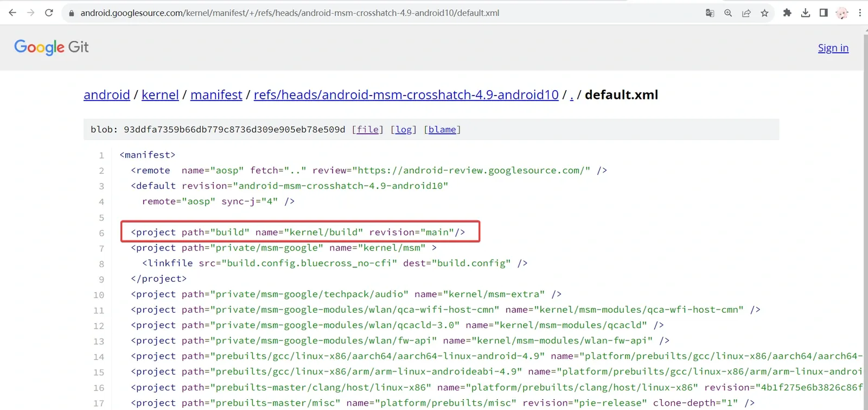Reload the current page
The width and height of the screenshot is (868, 410).
click(49, 12)
